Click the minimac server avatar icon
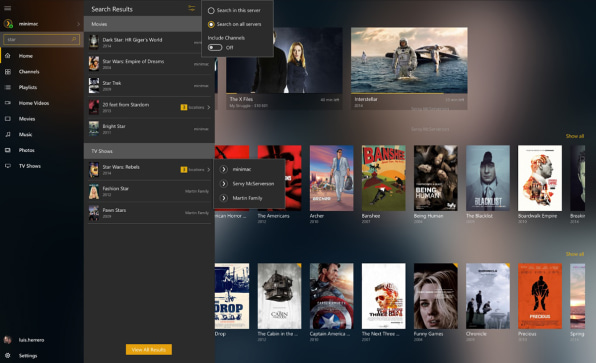The width and height of the screenshot is (596, 363). 8,24
